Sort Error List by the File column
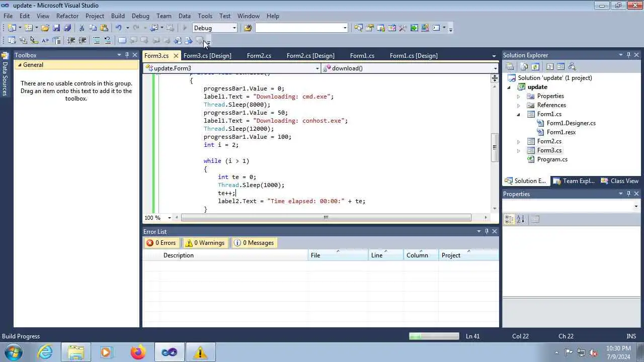The image size is (644, 362). coord(338,255)
